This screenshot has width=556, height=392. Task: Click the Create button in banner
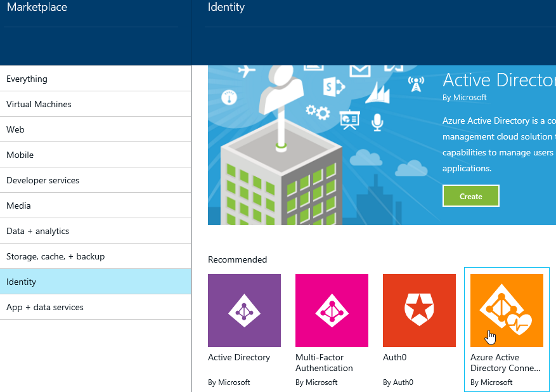[x=470, y=196]
